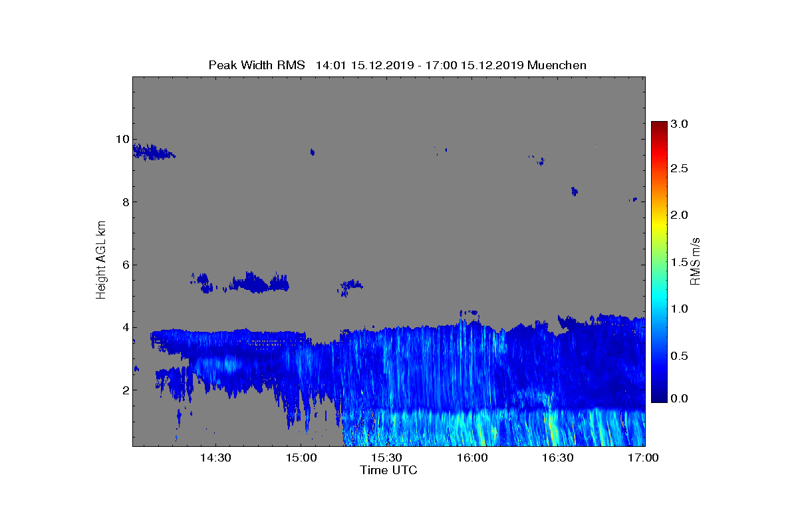The height and width of the screenshot is (532, 798).
Task: Click the 'RMS m/s' colorbar label
Action: (696, 261)
